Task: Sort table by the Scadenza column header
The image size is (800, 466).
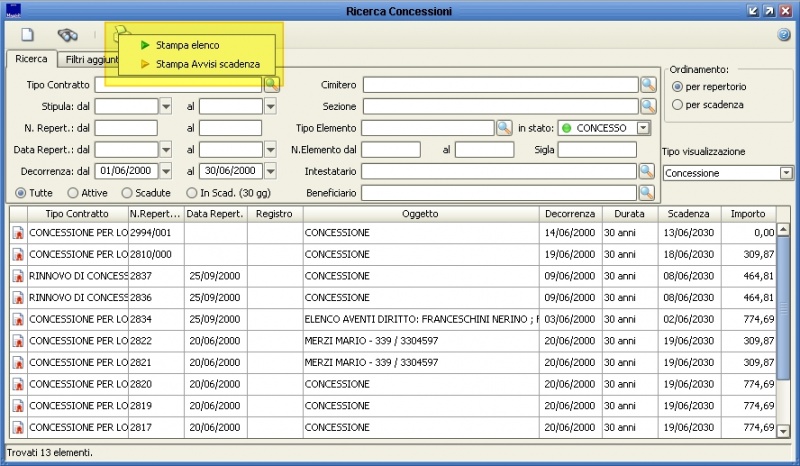Action: (x=689, y=214)
